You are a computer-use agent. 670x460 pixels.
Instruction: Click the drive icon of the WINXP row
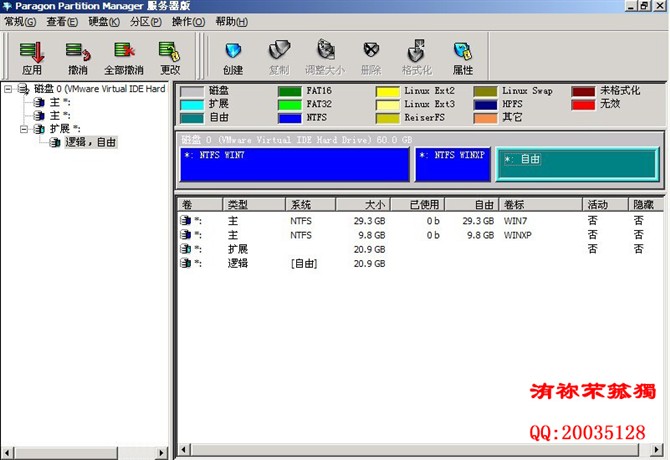tap(185, 235)
